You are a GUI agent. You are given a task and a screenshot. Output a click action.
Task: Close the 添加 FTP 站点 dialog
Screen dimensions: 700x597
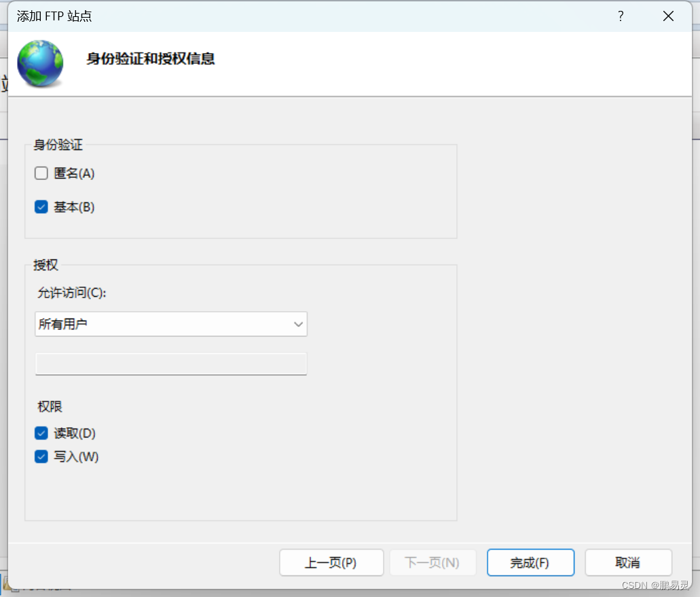point(667,16)
